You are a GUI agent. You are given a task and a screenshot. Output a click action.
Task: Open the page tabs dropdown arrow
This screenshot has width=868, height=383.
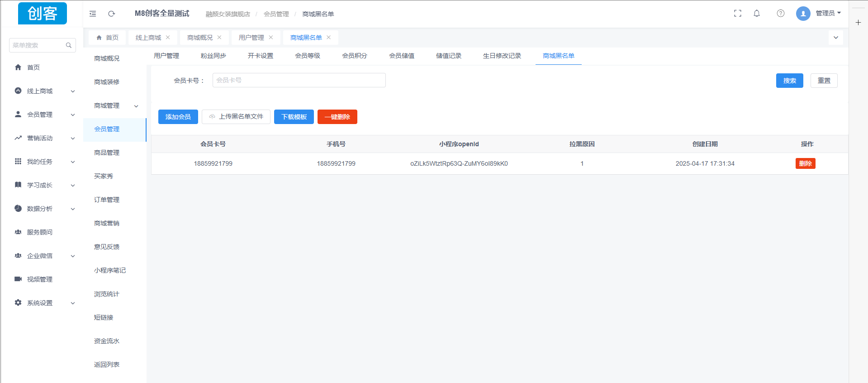point(836,38)
